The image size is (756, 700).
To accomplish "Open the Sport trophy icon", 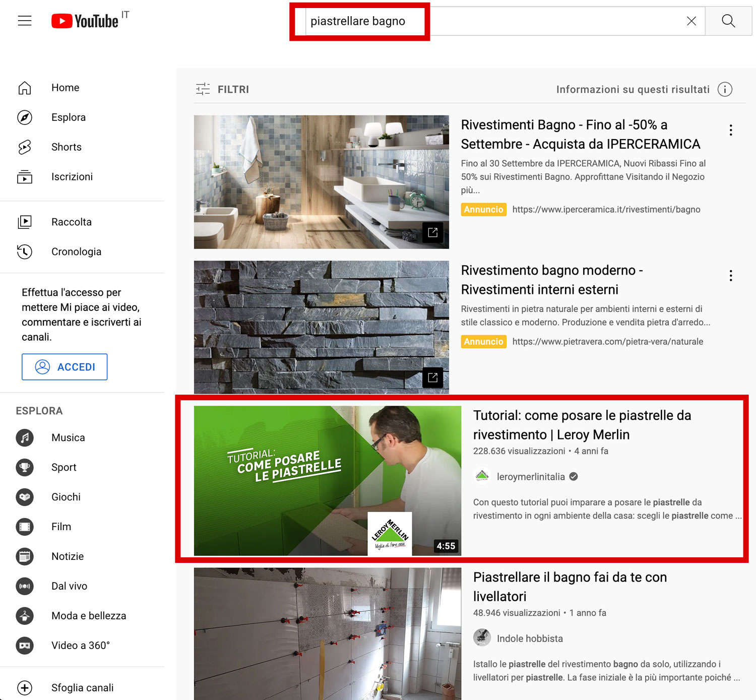I will (25, 467).
